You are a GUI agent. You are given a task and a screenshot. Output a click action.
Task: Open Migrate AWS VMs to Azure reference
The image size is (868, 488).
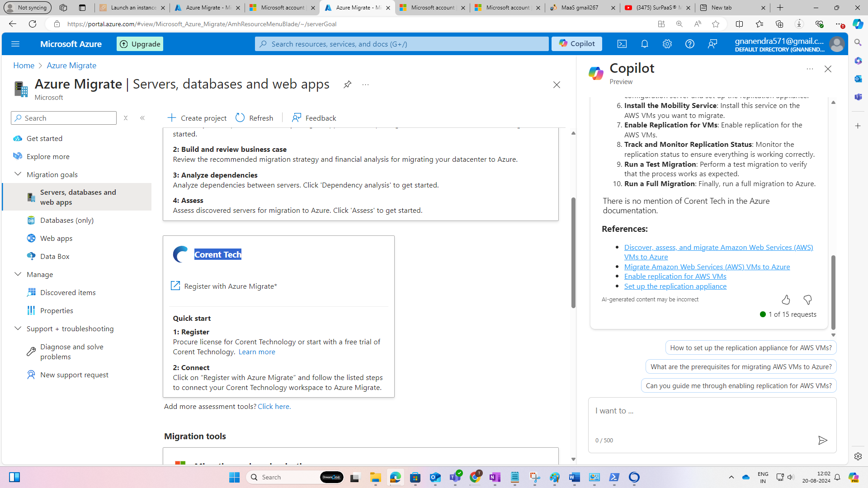coord(707,267)
